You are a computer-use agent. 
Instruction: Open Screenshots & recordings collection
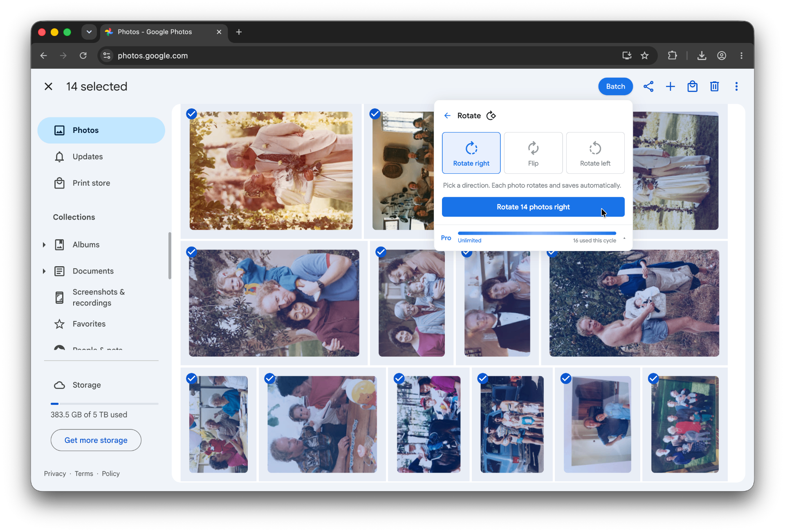pos(99,297)
